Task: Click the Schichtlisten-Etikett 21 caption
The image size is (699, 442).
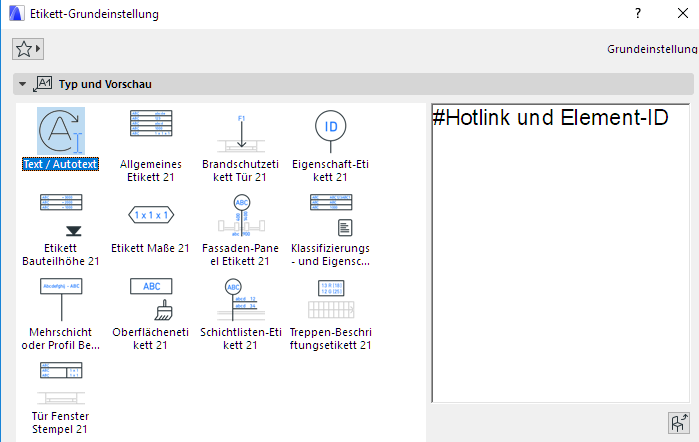Action: tap(241, 339)
